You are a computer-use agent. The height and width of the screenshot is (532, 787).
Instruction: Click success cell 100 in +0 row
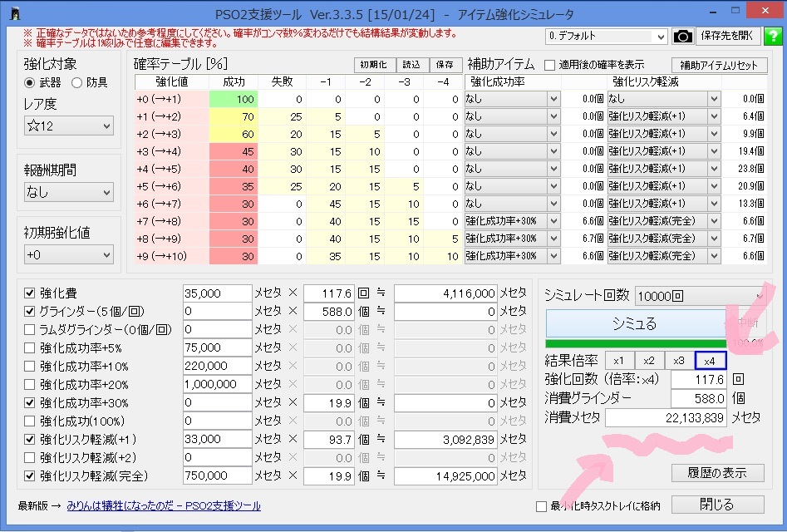pos(234,99)
